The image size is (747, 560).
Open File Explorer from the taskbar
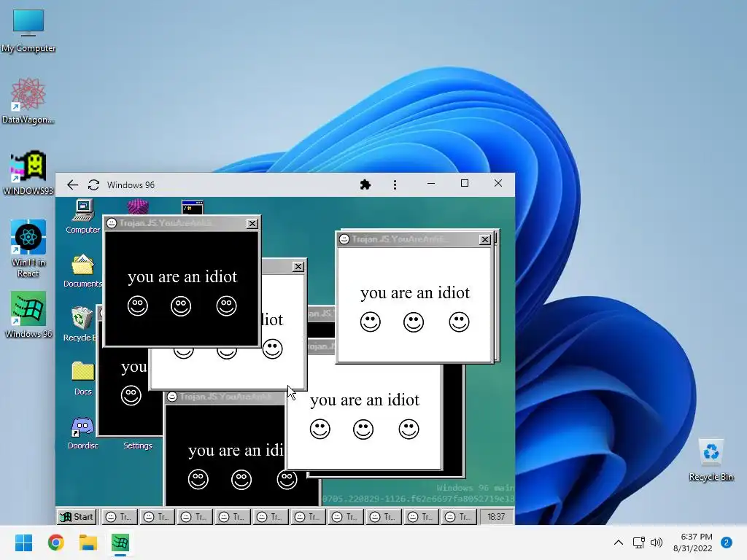[88, 542]
